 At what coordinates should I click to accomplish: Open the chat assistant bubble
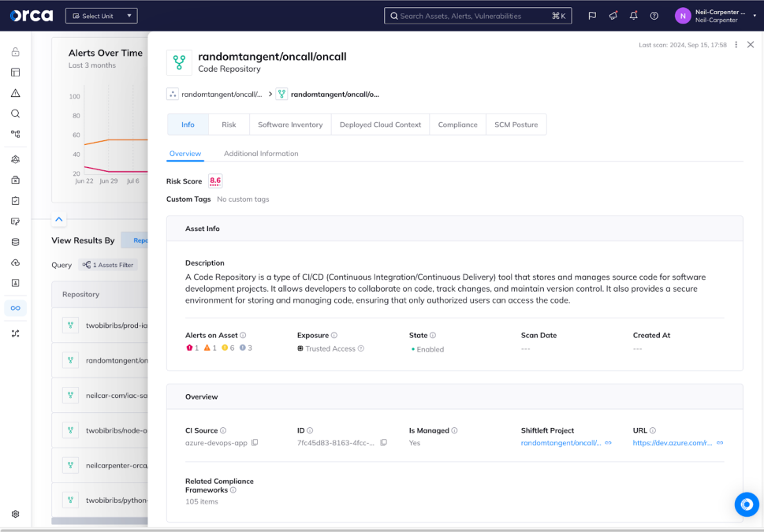[x=747, y=504]
